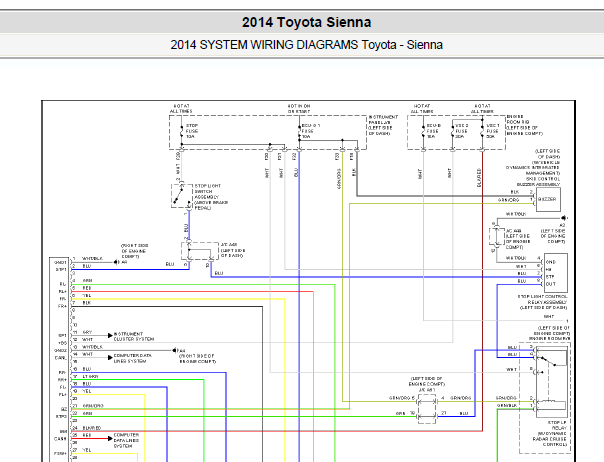Click the WHT/BLK wire label at pin 13

click(x=92, y=347)
